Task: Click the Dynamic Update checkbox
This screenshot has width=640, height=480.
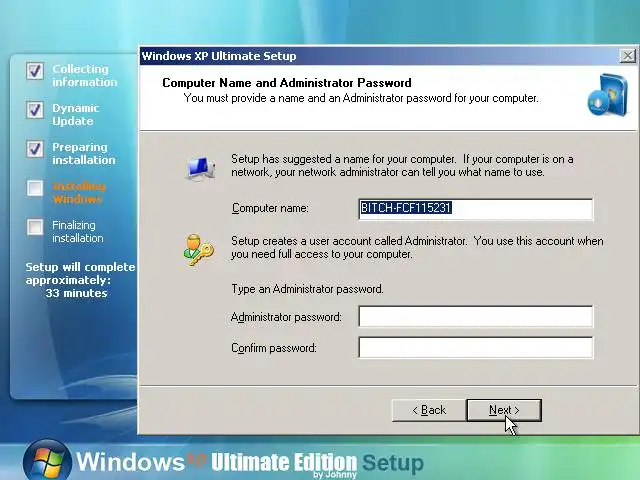Action: coord(35,110)
